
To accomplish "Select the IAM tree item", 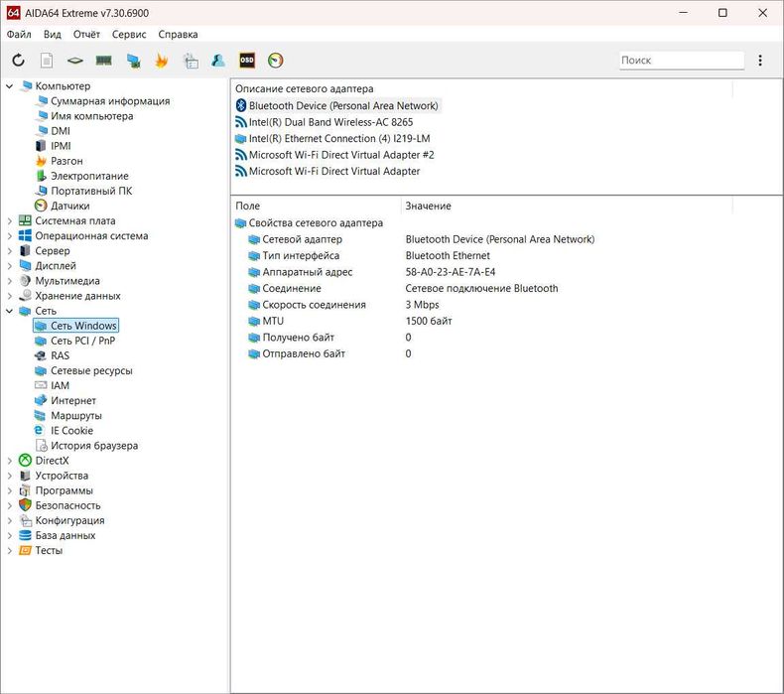I will pos(60,386).
